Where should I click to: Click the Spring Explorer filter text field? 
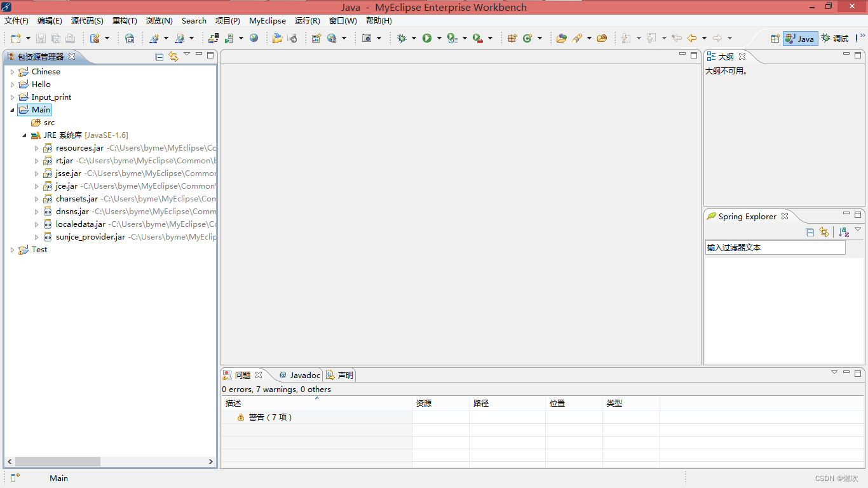[x=775, y=248]
